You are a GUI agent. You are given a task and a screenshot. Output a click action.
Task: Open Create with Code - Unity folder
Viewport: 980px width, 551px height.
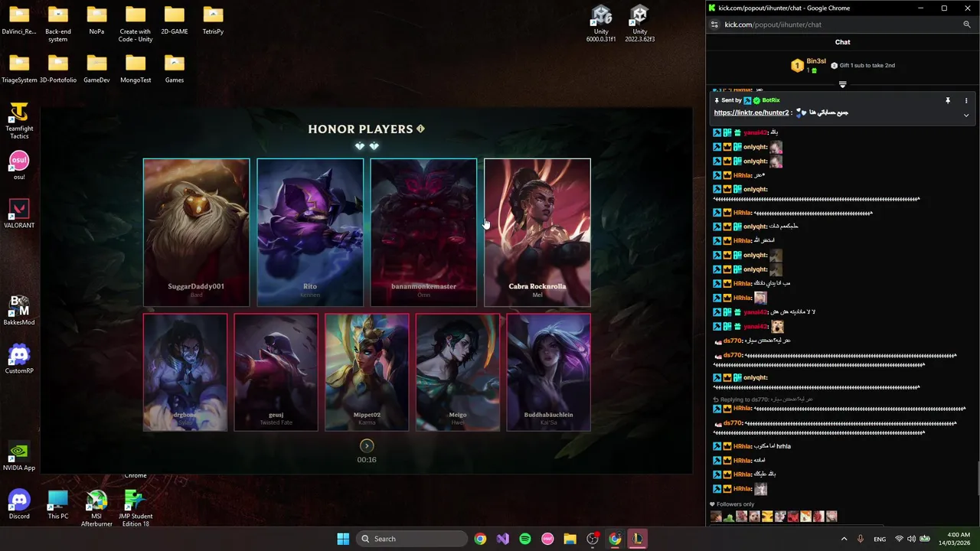136,24
